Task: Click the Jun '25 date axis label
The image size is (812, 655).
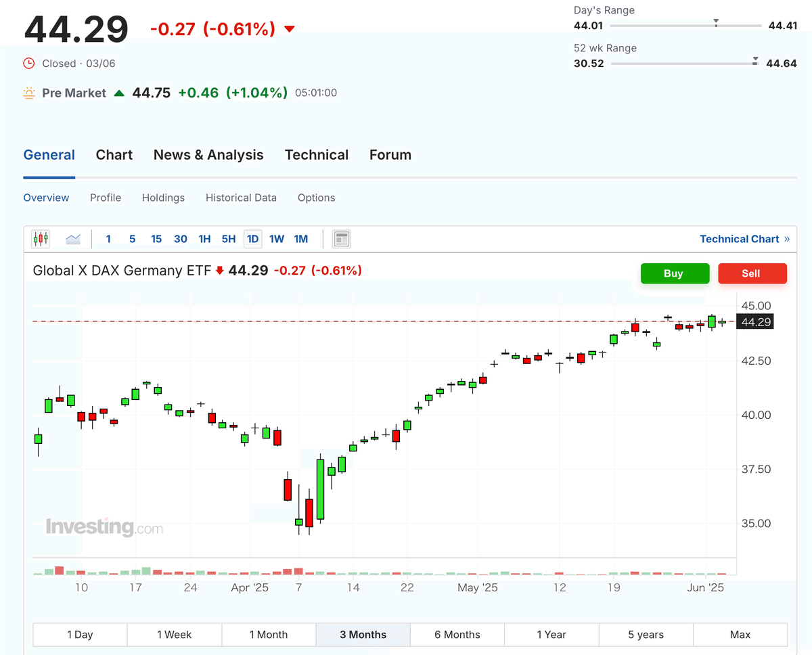Action: [x=706, y=587]
